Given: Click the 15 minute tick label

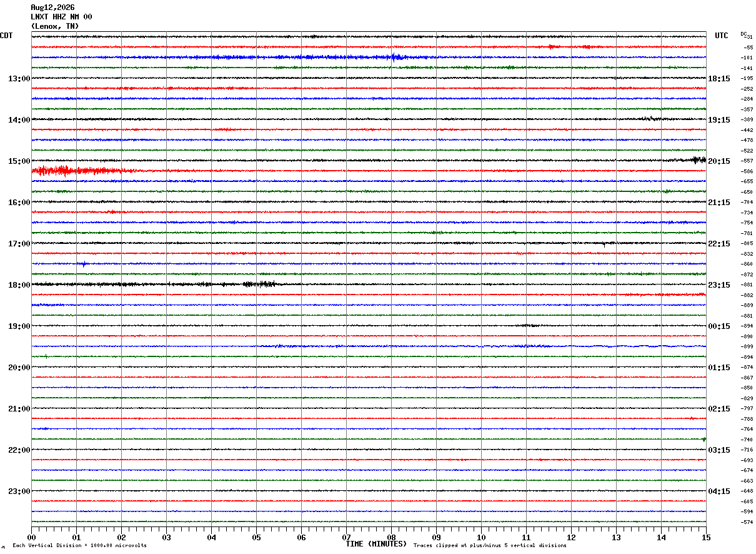Looking at the screenshot, I should (x=706, y=537).
